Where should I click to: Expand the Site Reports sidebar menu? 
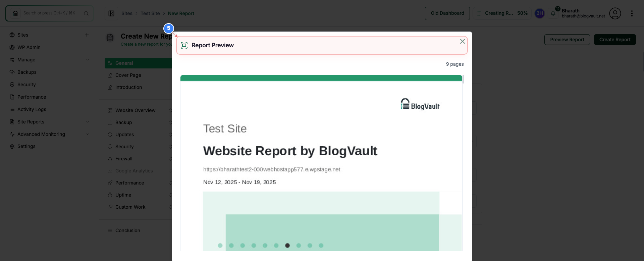click(x=50, y=122)
